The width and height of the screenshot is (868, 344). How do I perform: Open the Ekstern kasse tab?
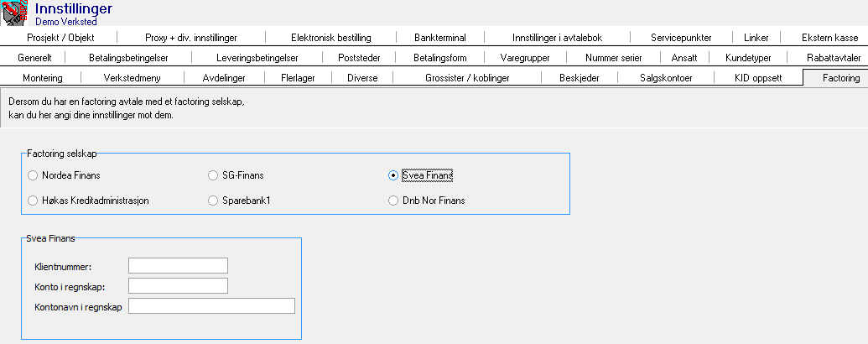click(829, 38)
